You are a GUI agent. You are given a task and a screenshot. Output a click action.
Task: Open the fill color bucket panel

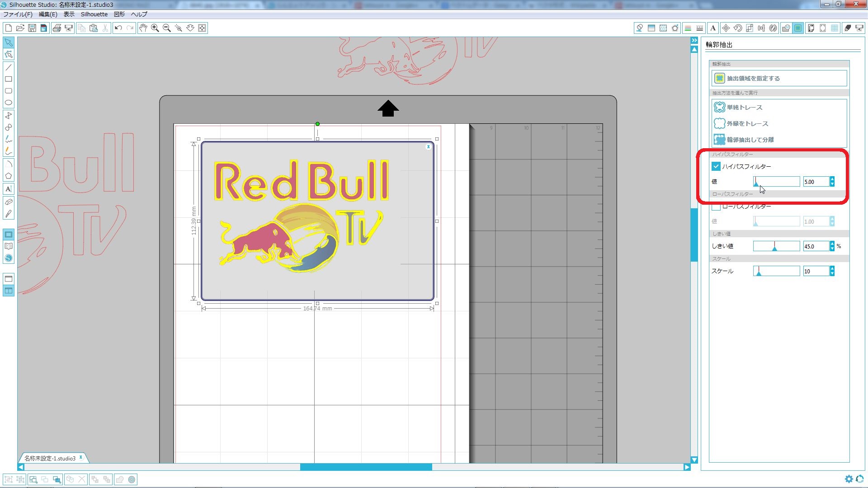(x=639, y=28)
